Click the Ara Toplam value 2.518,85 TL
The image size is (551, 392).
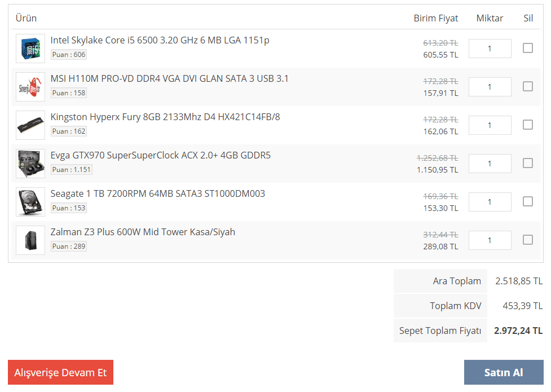tap(519, 281)
